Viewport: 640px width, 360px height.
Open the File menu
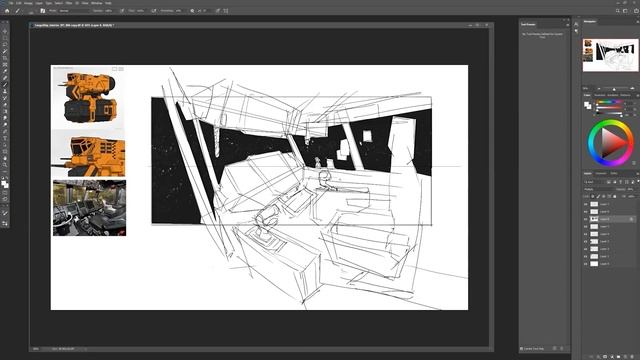11,3
